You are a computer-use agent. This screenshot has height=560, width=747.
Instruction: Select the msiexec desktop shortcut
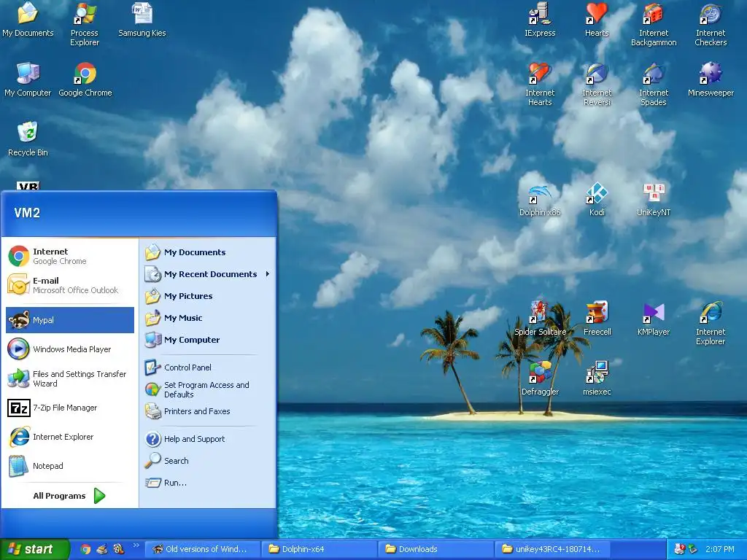(x=597, y=379)
